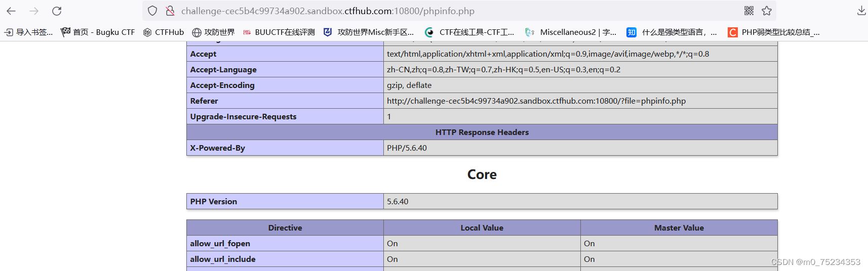Select the Accept header value text

point(548,54)
